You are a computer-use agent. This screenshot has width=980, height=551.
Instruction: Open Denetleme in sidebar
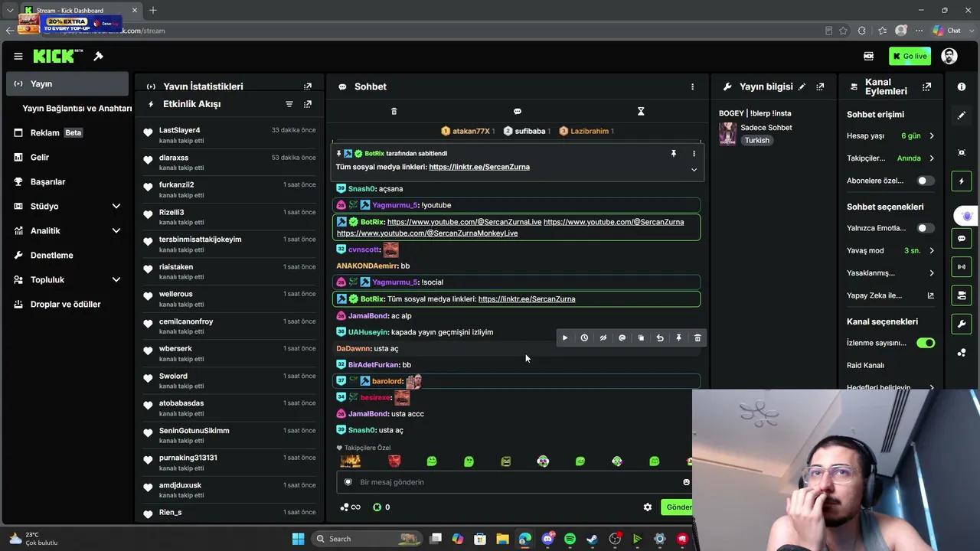coord(67,256)
